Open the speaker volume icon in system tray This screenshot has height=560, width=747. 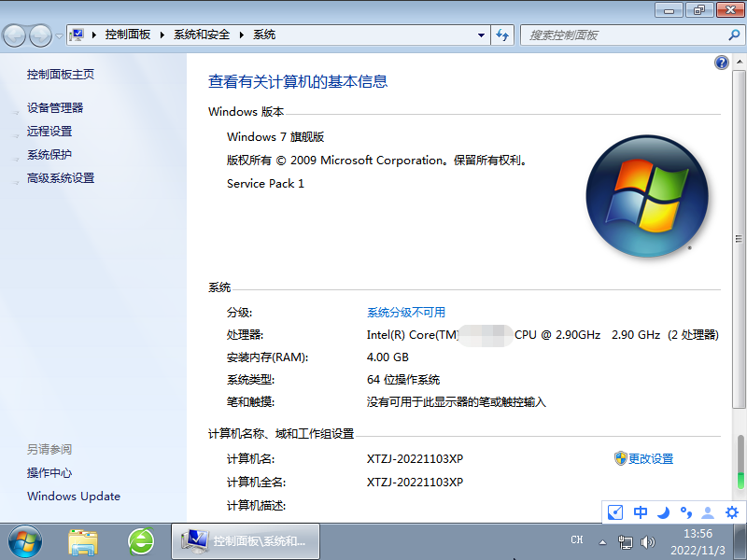pos(649,539)
